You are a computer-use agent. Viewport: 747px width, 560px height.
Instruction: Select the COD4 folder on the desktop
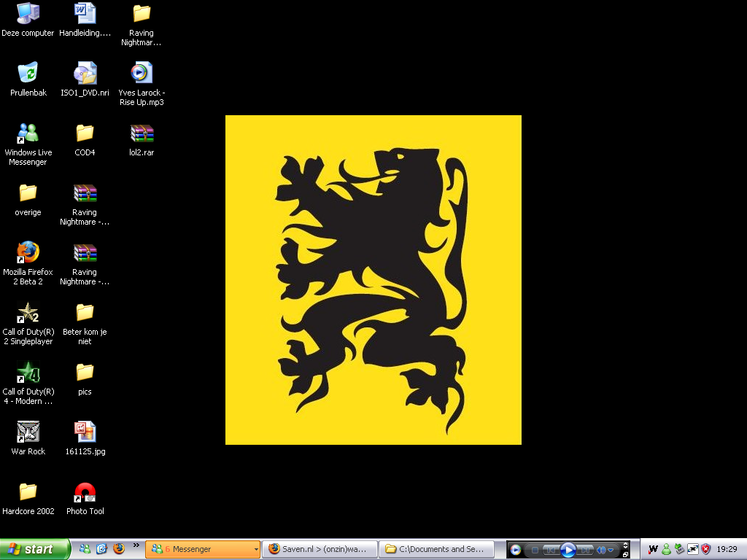(x=85, y=140)
